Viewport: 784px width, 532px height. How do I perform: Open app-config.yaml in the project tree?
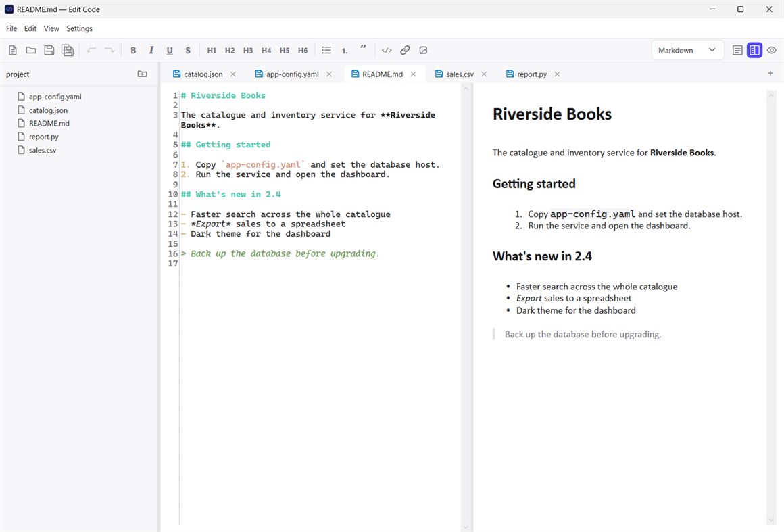click(55, 97)
